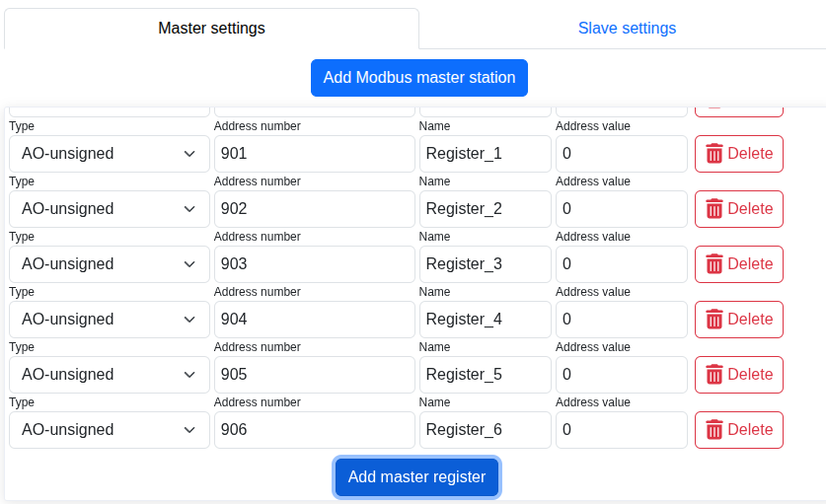
Task: Open Type dropdown for address 906
Action: pos(109,430)
